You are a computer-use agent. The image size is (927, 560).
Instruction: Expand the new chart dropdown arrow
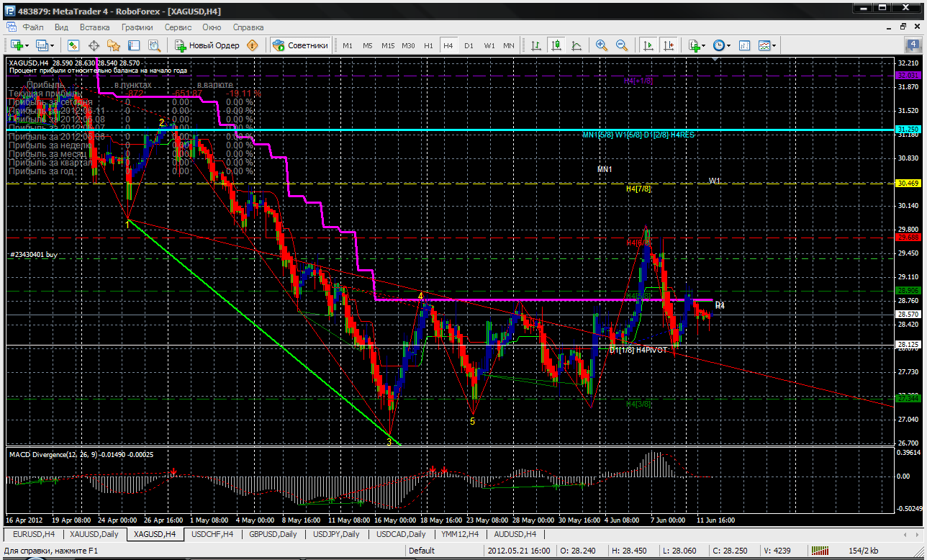tap(27, 45)
